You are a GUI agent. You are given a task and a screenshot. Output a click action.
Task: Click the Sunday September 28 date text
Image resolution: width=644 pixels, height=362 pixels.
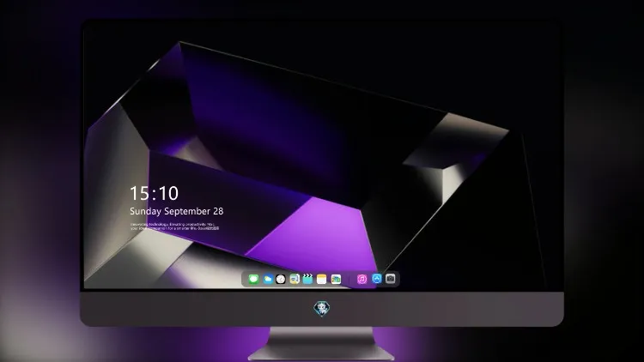point(177,211)
